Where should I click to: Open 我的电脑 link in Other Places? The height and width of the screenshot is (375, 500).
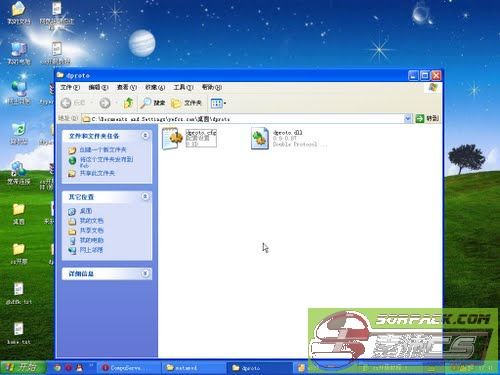(x=91, y=240)
